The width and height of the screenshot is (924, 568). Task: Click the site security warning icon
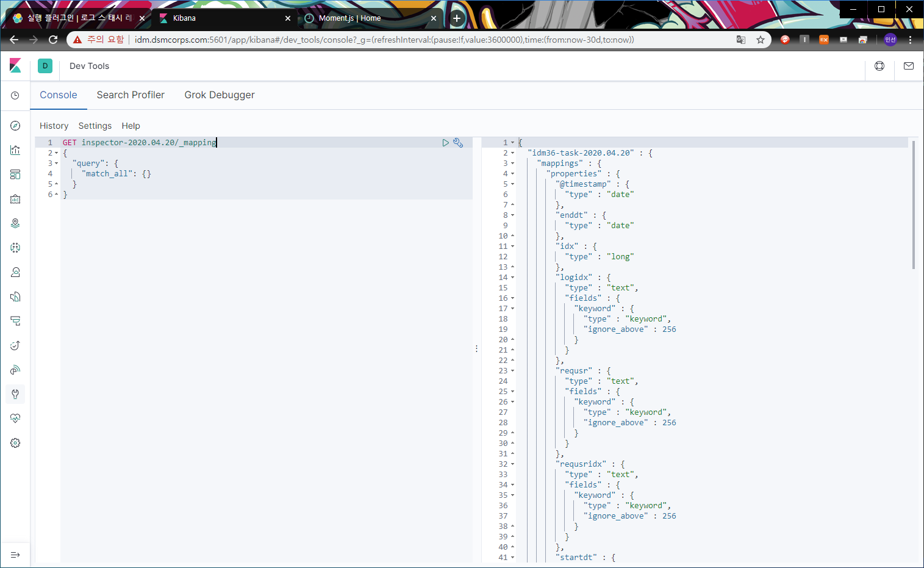(x=77, y=40)
